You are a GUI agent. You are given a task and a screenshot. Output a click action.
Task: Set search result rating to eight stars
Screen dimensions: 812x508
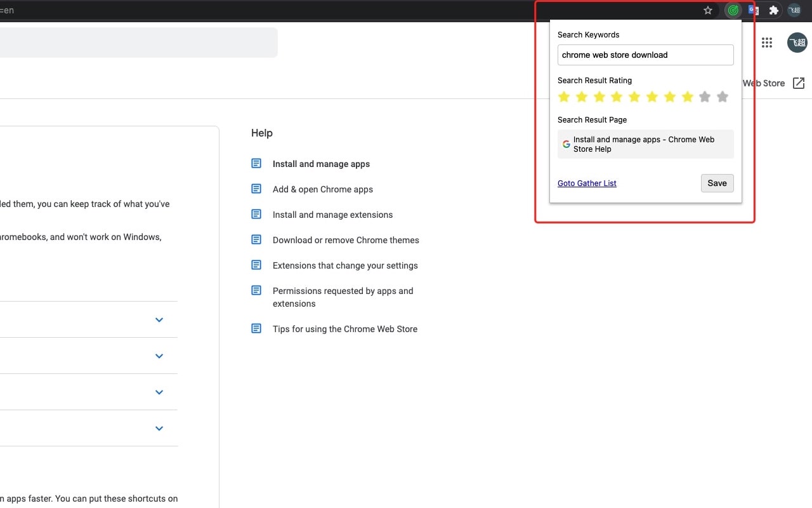(x=687, y=97)
